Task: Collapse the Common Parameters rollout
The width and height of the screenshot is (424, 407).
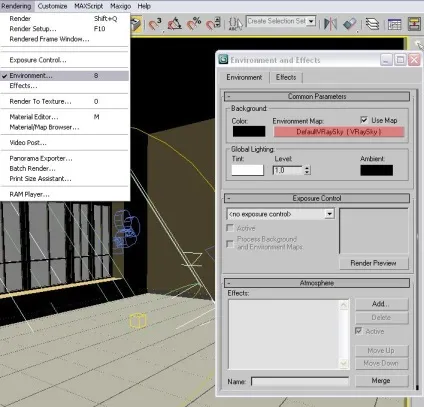Action: 317,97
